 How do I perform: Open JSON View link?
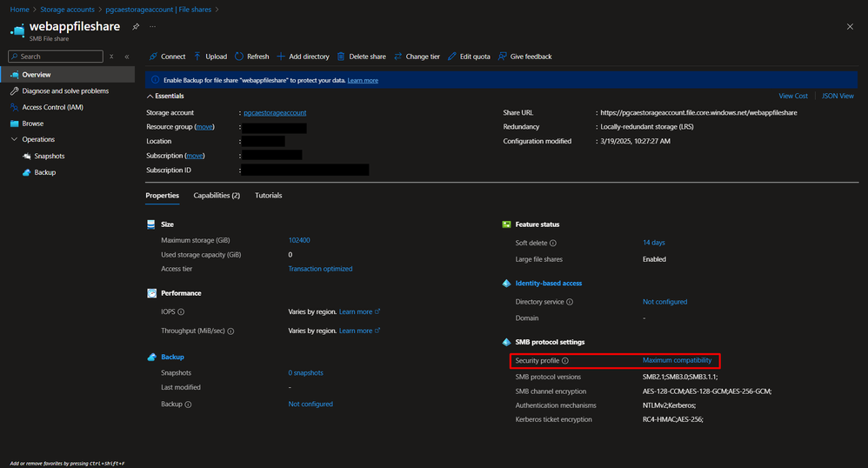point(838,96)
